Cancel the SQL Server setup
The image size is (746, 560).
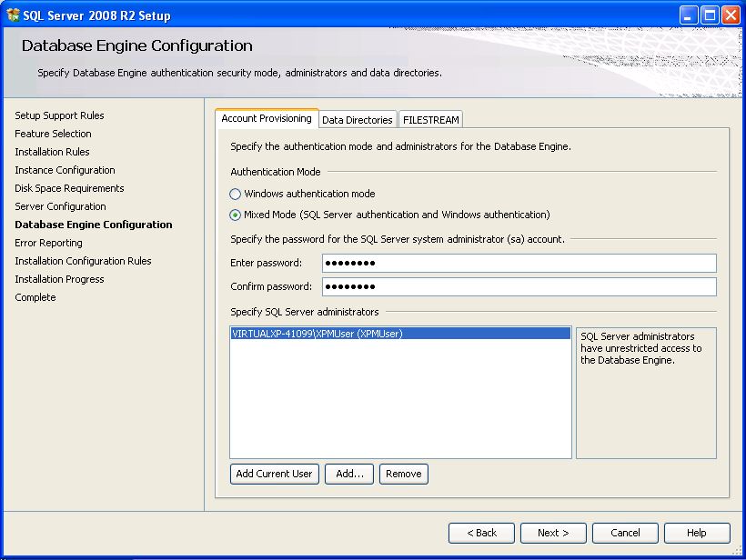tap(625, 533)
